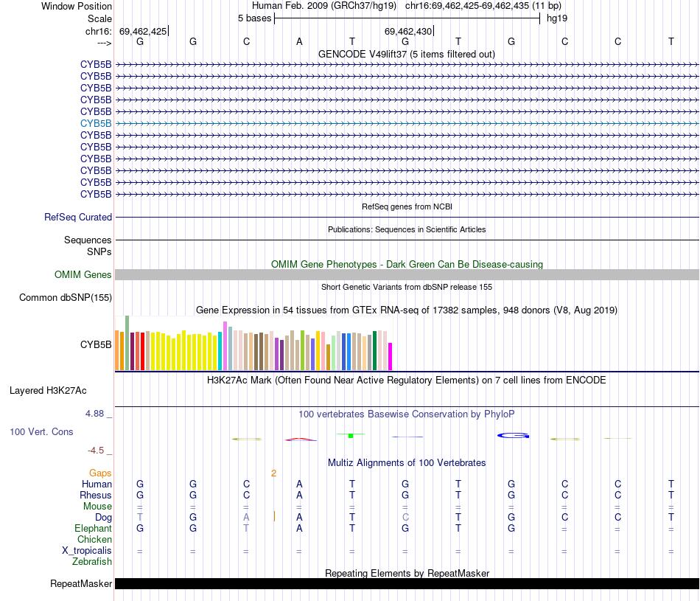Open the OMIM Genes track label

83,275
